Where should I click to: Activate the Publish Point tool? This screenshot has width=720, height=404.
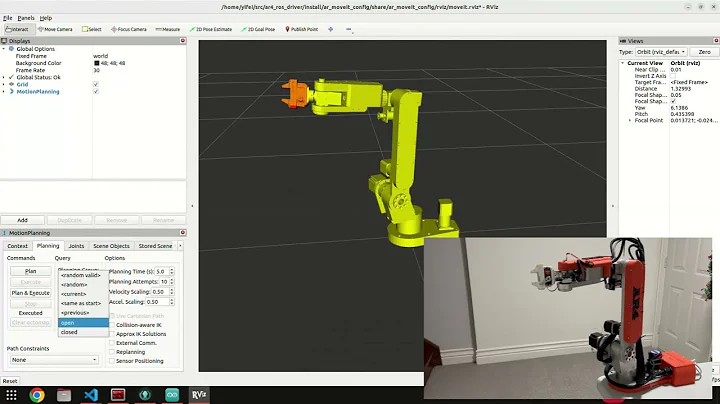click(x=301, y=29)
